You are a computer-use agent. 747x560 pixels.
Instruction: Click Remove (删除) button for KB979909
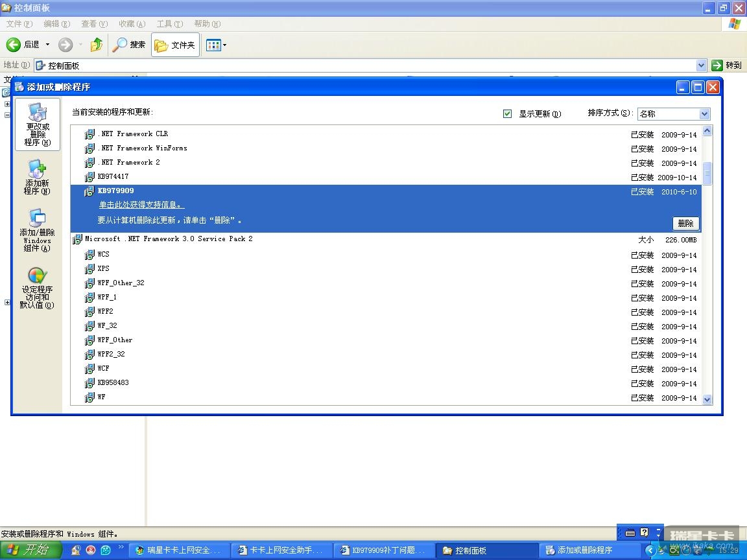tap(686, 224)
